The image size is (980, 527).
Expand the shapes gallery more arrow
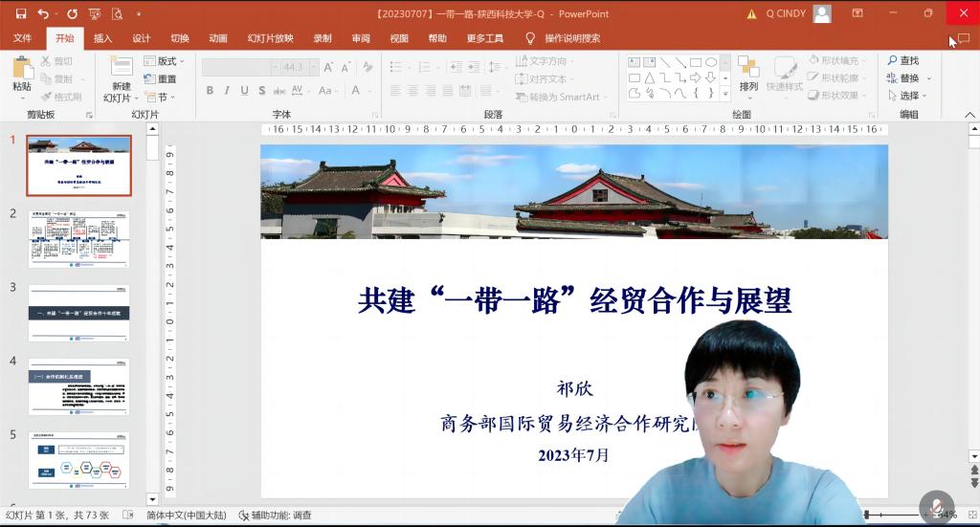pos(724,94)
